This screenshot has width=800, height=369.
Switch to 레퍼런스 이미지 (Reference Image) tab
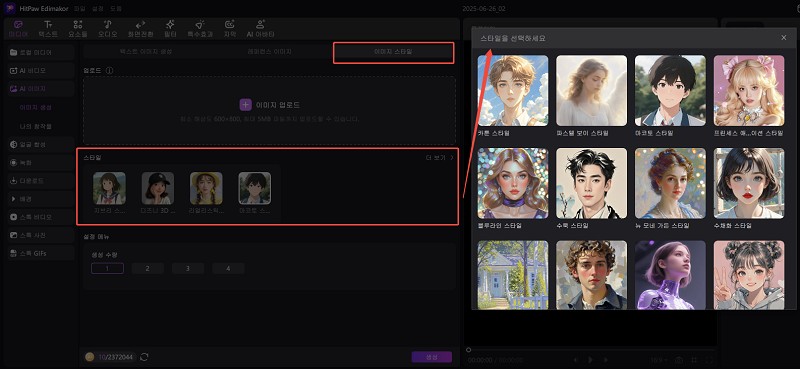coord(269,52)
